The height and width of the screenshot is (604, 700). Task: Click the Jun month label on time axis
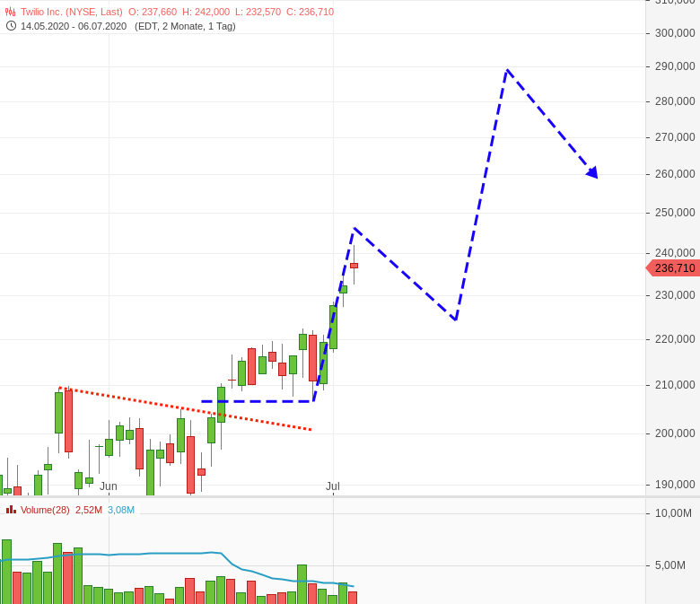tap(108, 486)
